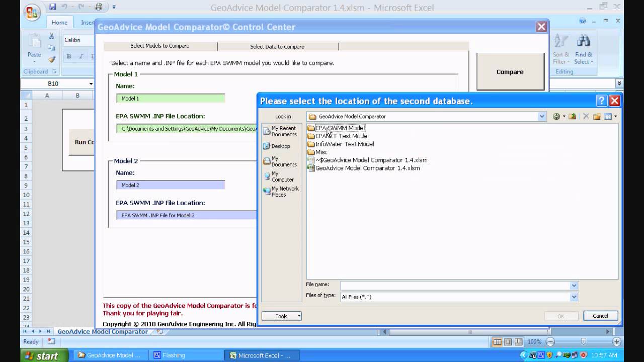Switch to the Home ribbon tab
644x362 pixels.
[59, 23]
